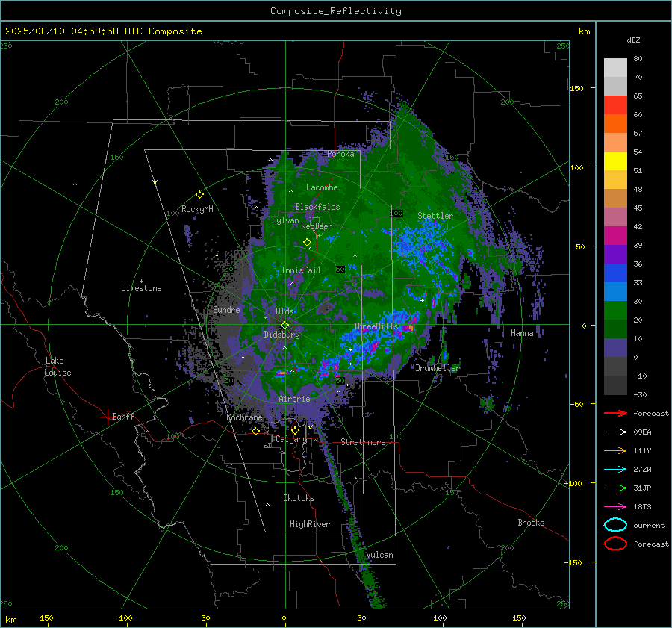Click the red cross marker at Banff

point(107,417)
